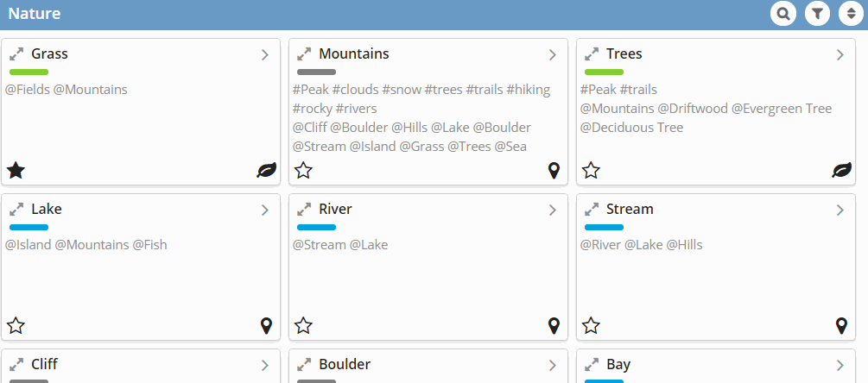
Task: Expand the Grass card with arrows icon
Action: 16,54
